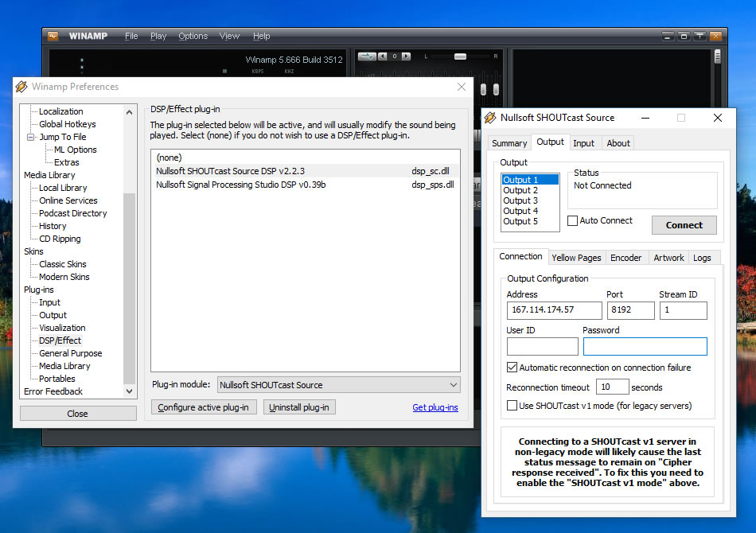Image resolution: width=756 pixels, height=533 pixels.
Task: Click the Stream ID input field
Action: coord(684,310)
